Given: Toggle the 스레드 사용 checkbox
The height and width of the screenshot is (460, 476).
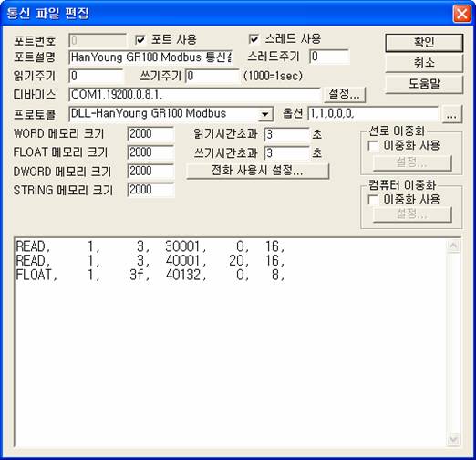Looking at the screenshot, I should (x=254, y=38).
